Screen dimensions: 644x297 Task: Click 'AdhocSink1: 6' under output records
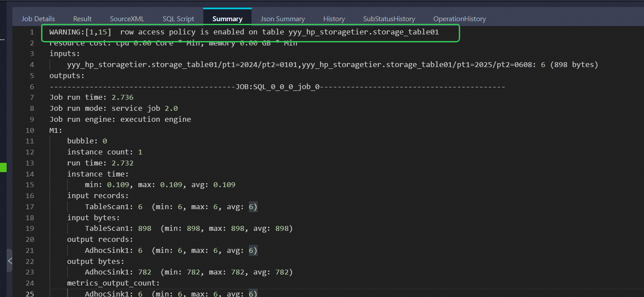tap(171, 250)
